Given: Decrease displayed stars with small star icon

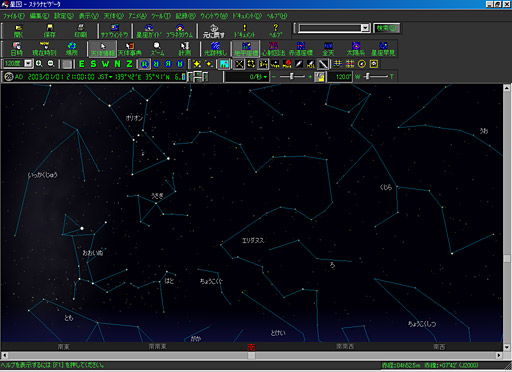Looking at the screenshot, I should coord(209,64).
